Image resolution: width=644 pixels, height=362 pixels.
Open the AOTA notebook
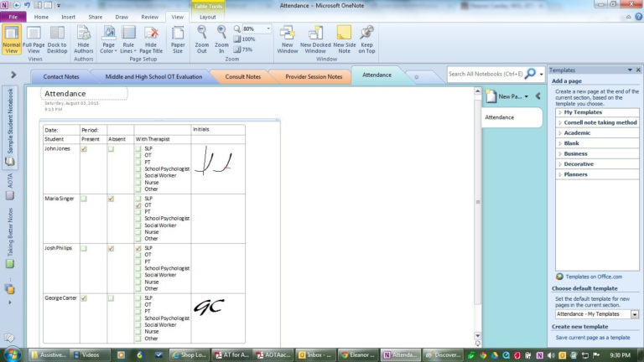(10, 186)
